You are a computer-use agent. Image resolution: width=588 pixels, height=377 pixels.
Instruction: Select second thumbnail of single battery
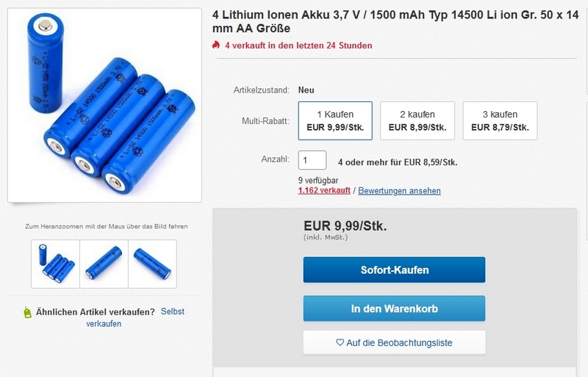point(104,264)
